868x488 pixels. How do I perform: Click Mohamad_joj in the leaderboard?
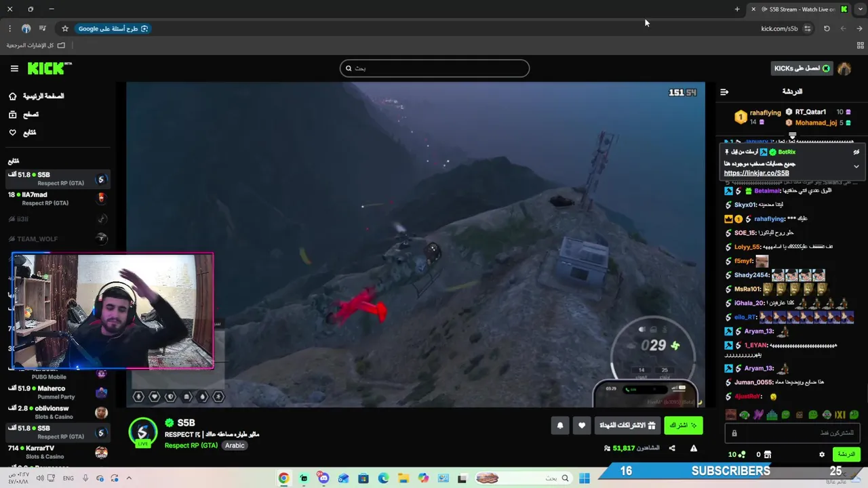[x=816, y=123]
